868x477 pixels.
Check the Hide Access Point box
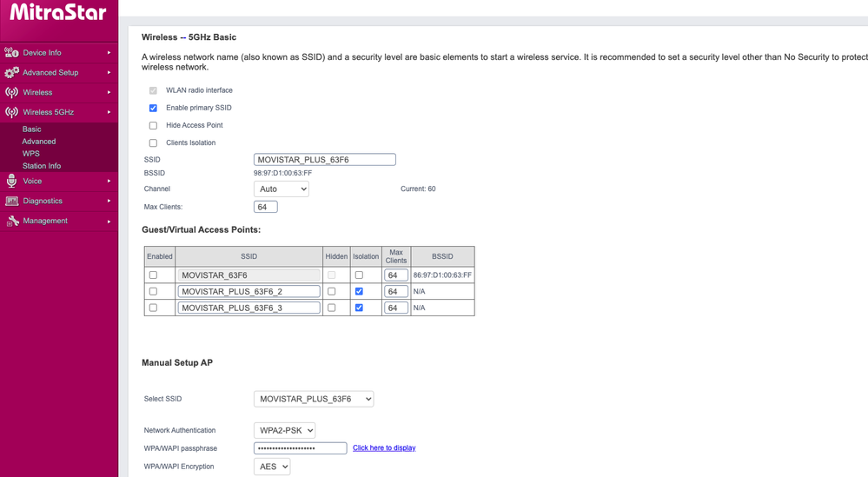[153, 125]
